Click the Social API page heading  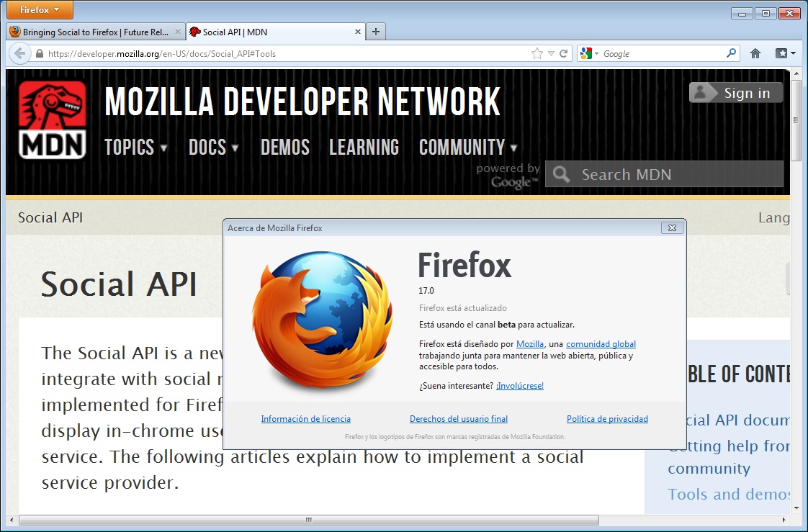(119, 284)
